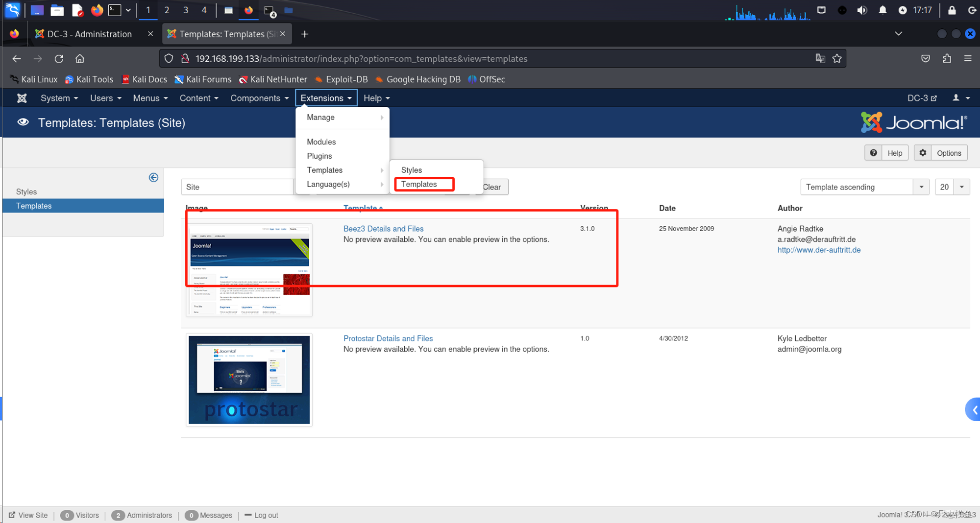Expand the Manage submenu
Image resolution: width=980 pixels, height=523 pixels.
click(x=343, y=118)
